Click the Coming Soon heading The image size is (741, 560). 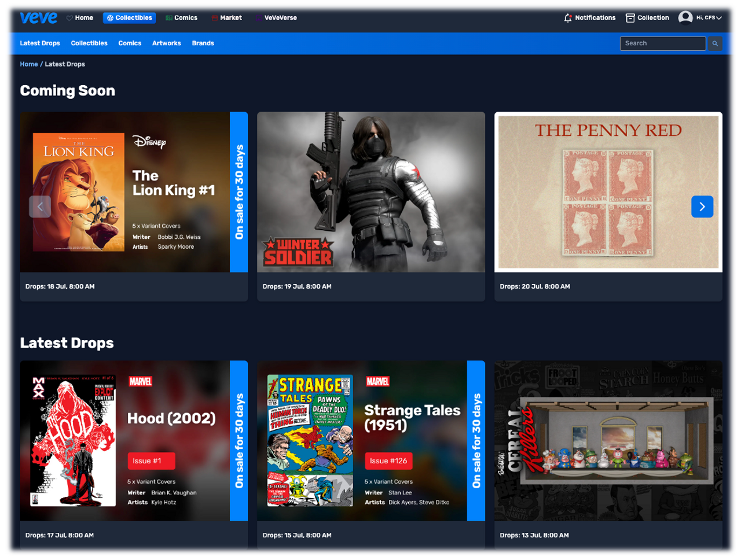tap(67, 91)
